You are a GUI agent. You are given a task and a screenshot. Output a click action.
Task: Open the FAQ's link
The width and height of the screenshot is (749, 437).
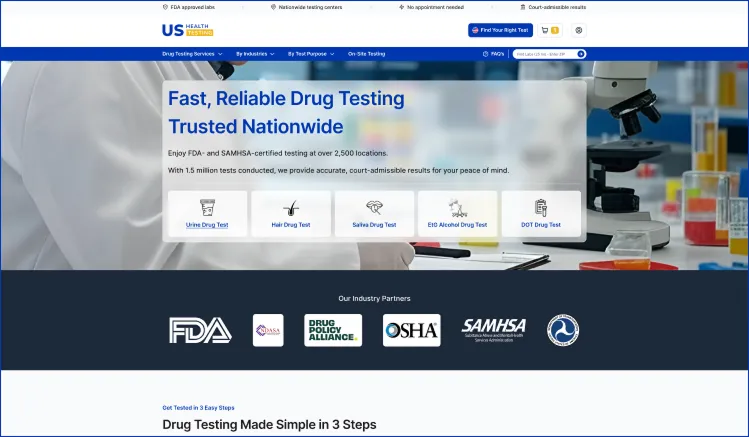(493, 54)
